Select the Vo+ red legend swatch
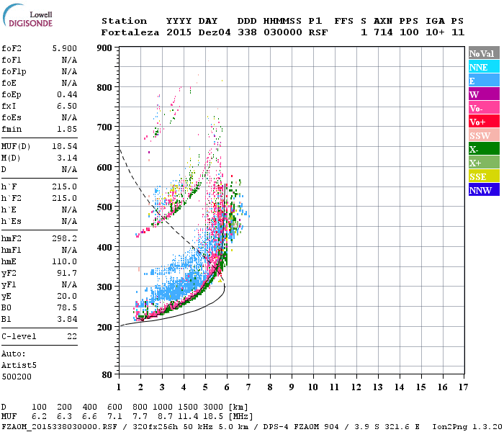The image size is (504, 432). [x=484, y=121]
